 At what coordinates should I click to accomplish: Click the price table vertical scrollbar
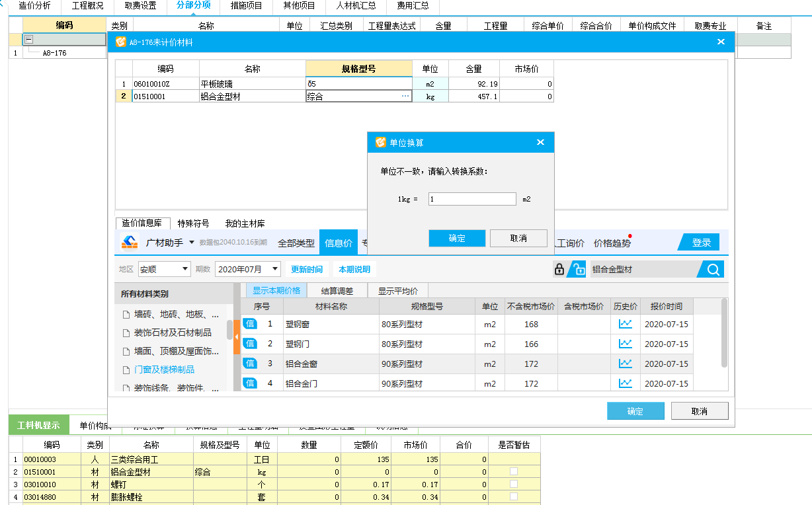724,332
